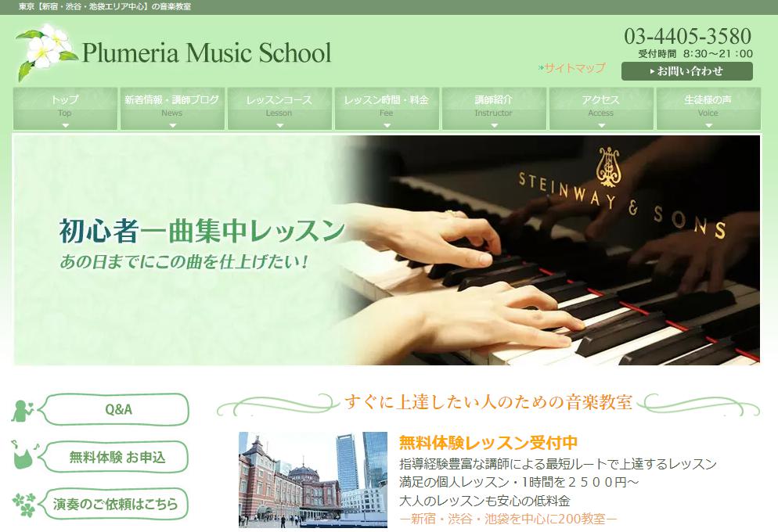Click the Tokyo Station building thumbnail

point(313,480)
